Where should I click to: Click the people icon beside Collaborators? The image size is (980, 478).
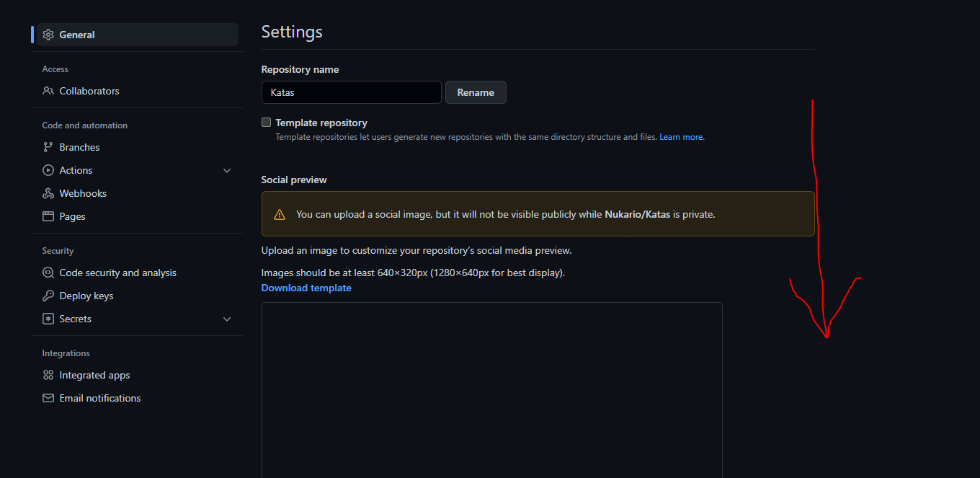point(48,91)
